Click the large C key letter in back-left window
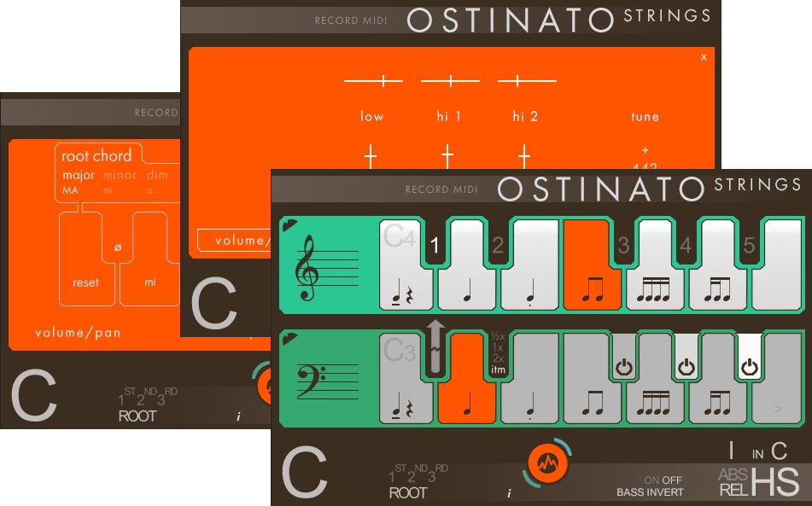 coord(33,395)
